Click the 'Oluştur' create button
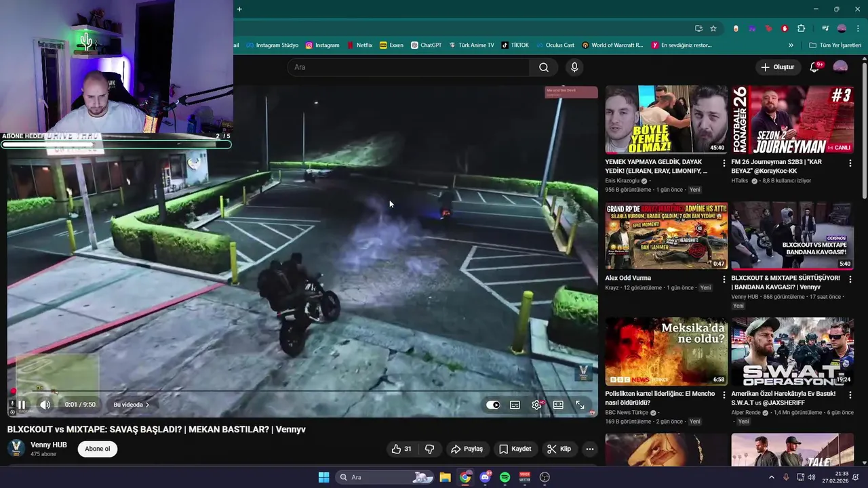The width and height of the screenshot is (868, 488). 777,67
